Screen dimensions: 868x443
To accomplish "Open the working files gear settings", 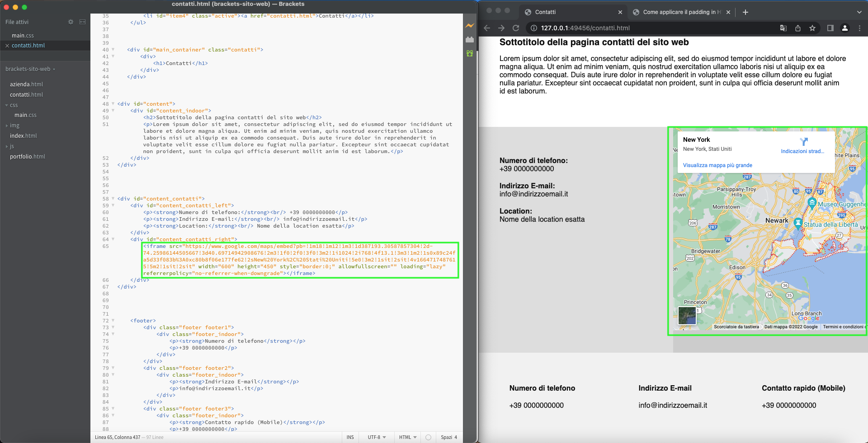I will [71, 22].
